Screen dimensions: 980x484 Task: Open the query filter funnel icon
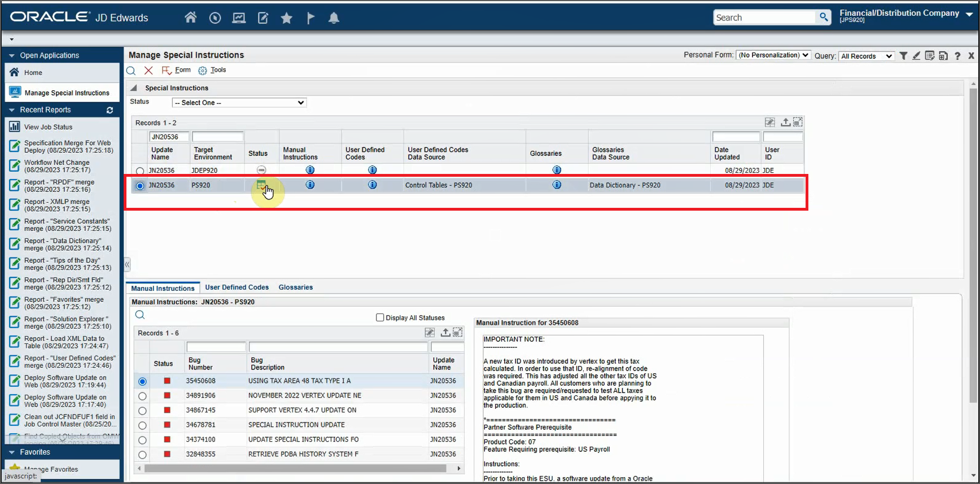pyautogui.click(x=903, y=55)
